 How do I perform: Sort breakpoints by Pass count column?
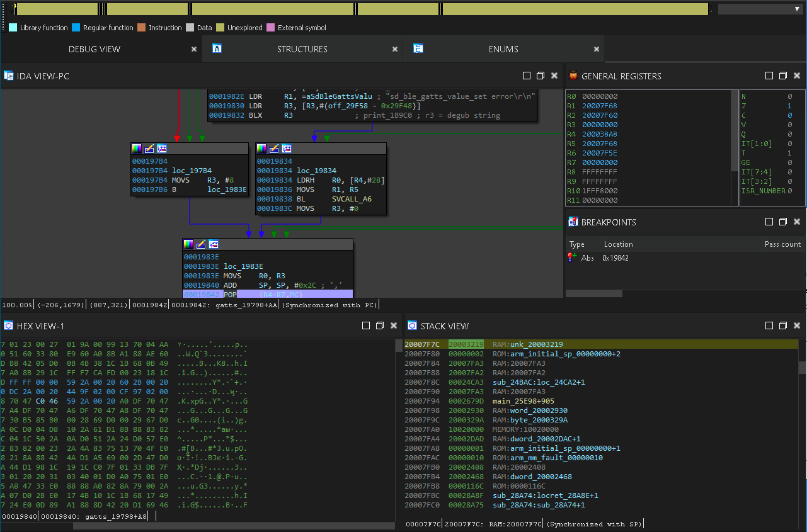point(782,244)
